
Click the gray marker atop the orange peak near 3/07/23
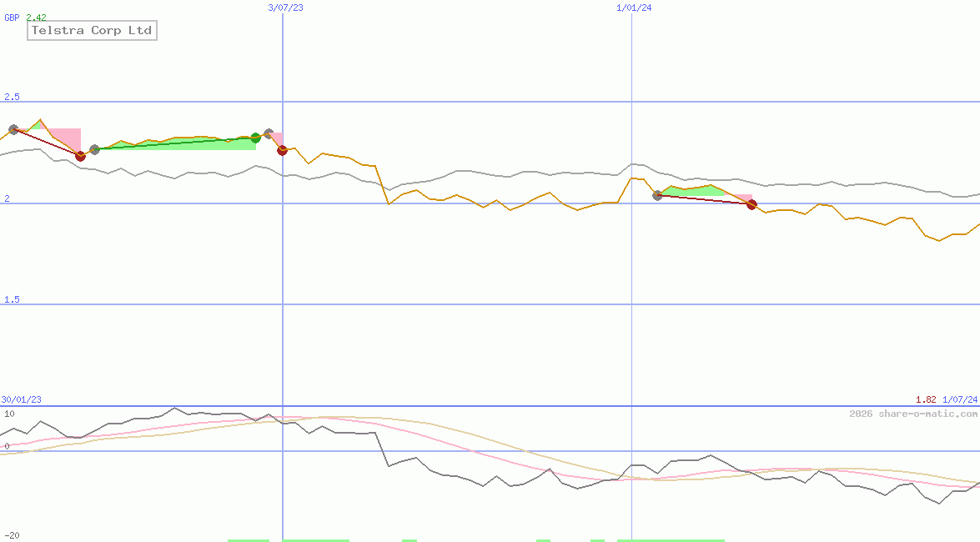(268, 132)
